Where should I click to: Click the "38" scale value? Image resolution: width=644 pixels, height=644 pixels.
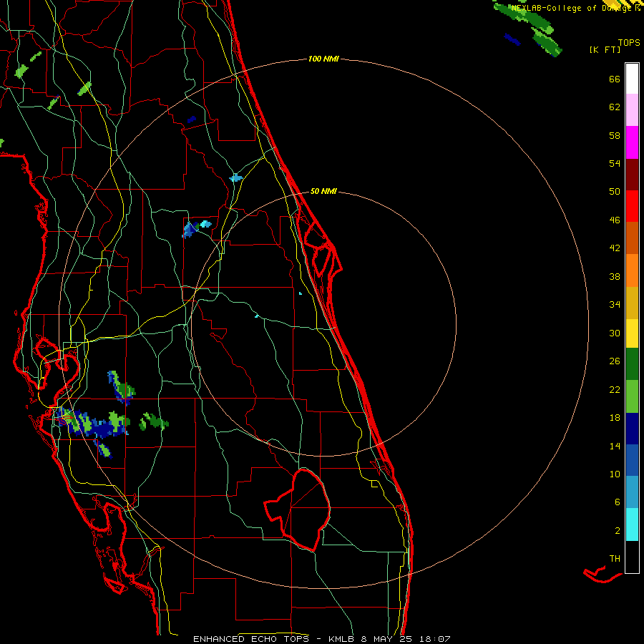[615, 276]
